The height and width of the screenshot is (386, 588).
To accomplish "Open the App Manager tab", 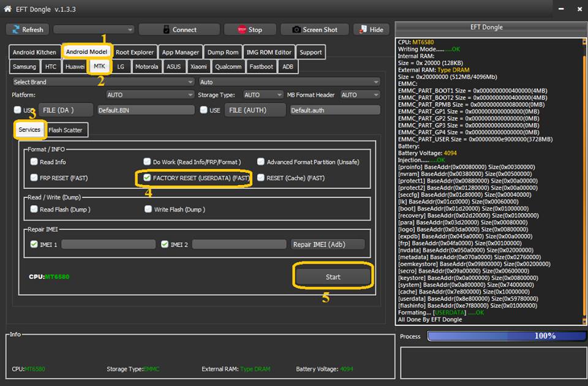I will click(x=180, y=52).
